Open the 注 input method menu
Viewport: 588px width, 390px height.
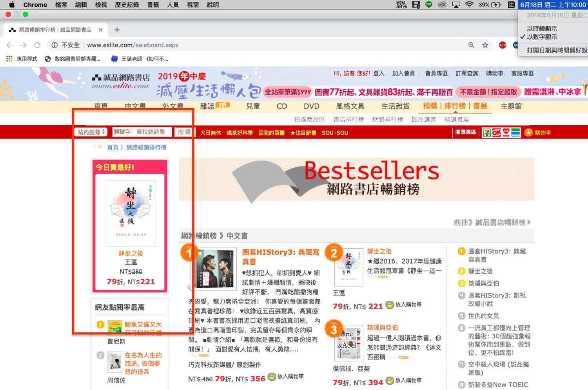(511, 5)
